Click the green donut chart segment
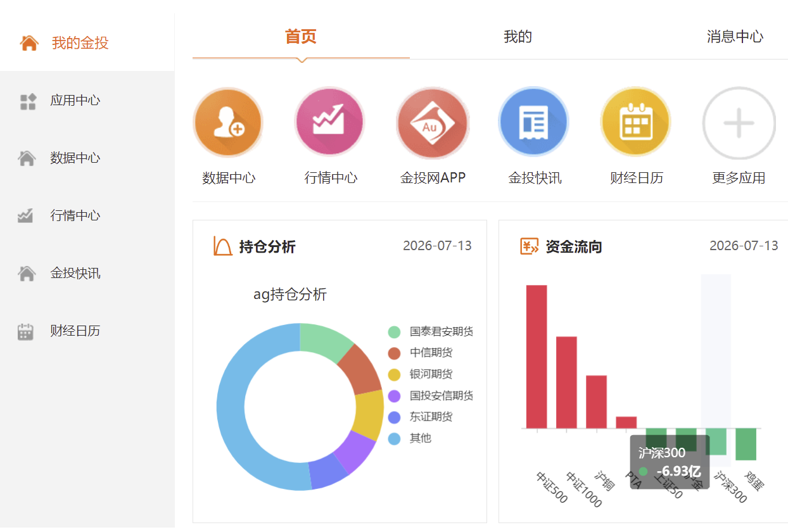Screen dimensions: 788x532 click(324, 341)
